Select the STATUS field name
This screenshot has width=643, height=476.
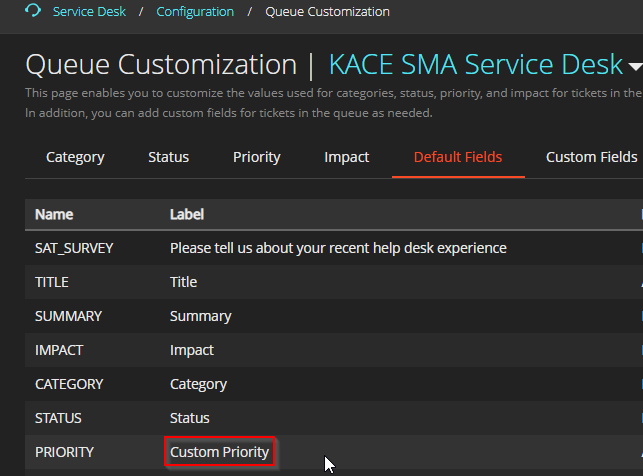(x=58, y=418)
